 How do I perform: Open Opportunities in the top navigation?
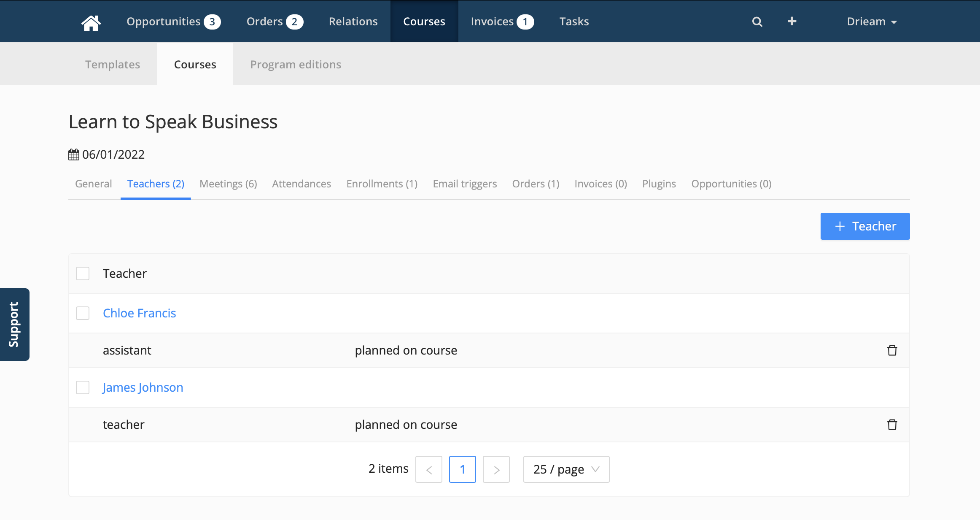point(173,22)
